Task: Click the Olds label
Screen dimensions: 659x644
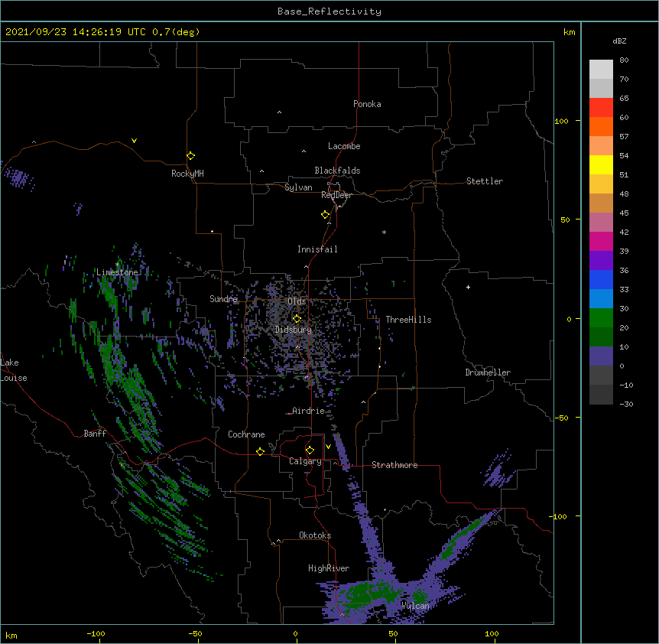Action: pos(297,301)
